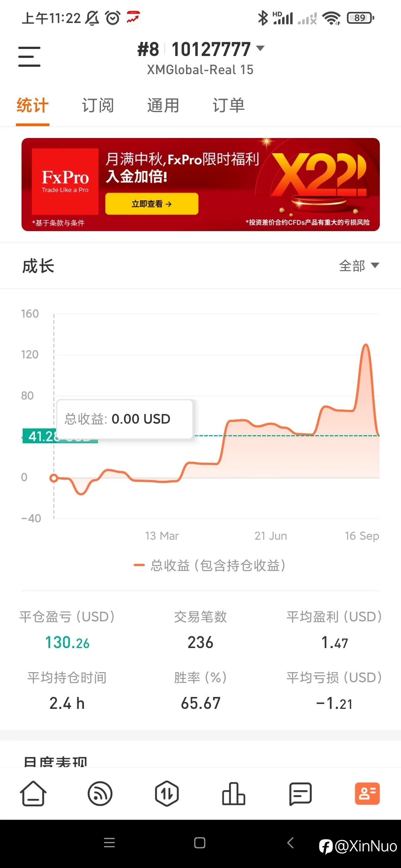The height and width of the screenshot is (868, 401).
Task: Open the hamburger side menu
Action: [29, 57]
